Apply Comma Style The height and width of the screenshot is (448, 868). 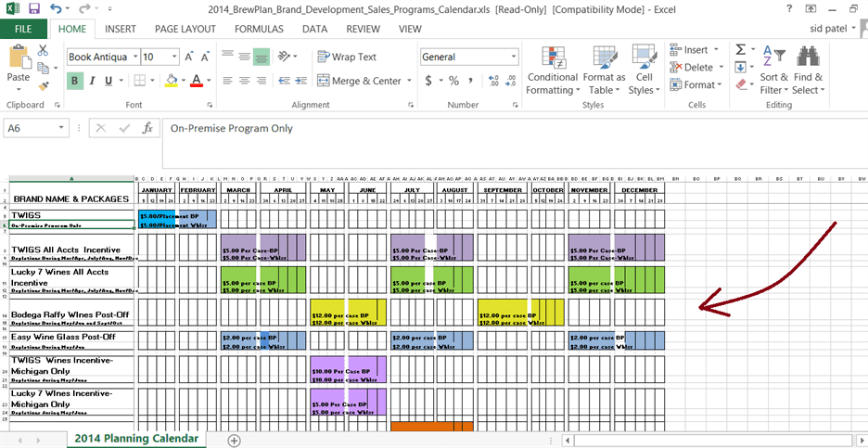pyautogui.click(x=470, y=81)
